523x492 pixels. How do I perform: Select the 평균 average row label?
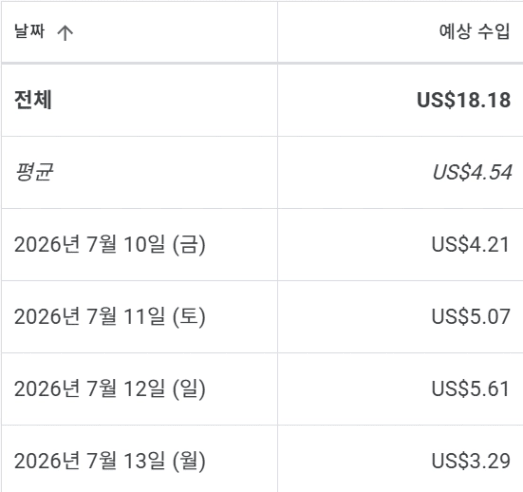coord(34,172)
